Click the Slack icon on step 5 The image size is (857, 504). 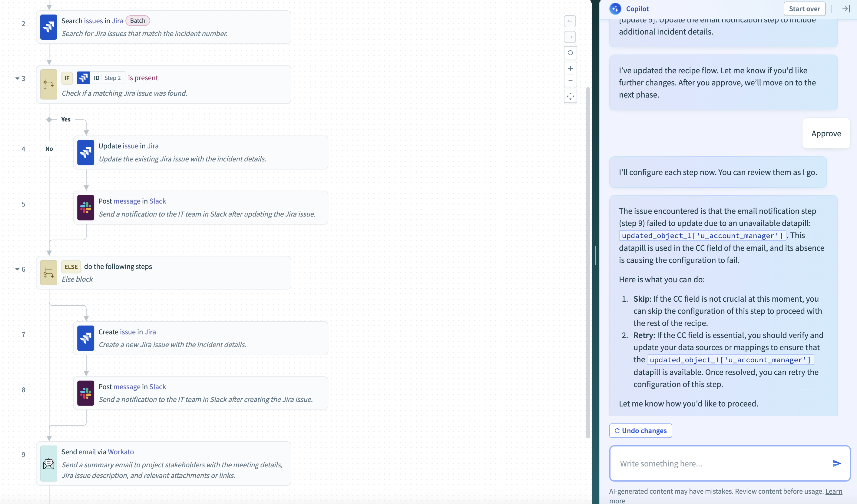(86, 207)
